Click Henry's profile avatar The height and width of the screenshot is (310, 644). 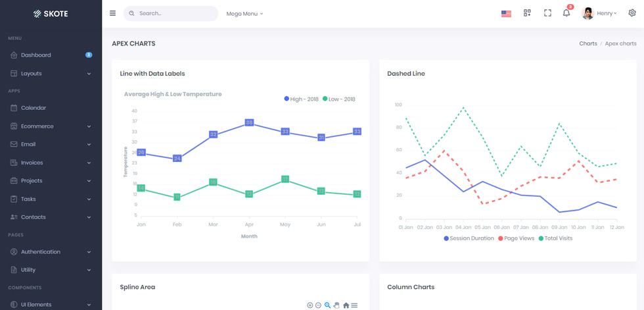[587, 13]
